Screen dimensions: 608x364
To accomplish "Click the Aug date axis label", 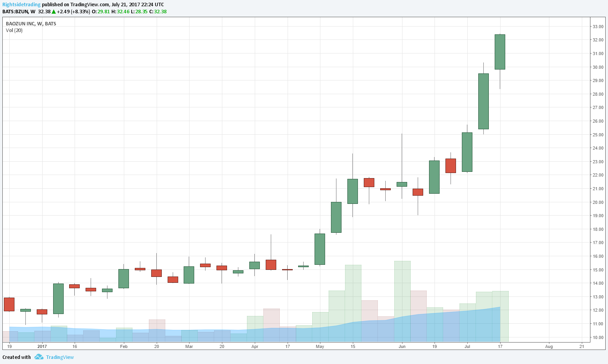I will [x=549, y=346].
